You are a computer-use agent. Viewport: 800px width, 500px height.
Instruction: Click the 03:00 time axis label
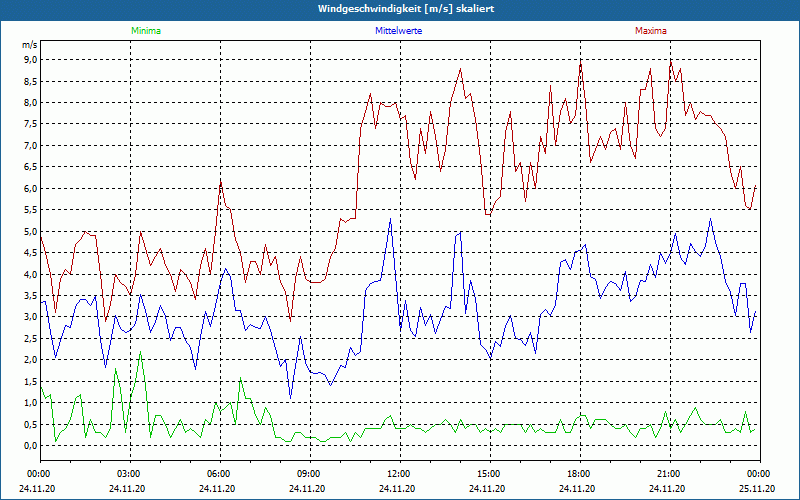tap(127, 474)
